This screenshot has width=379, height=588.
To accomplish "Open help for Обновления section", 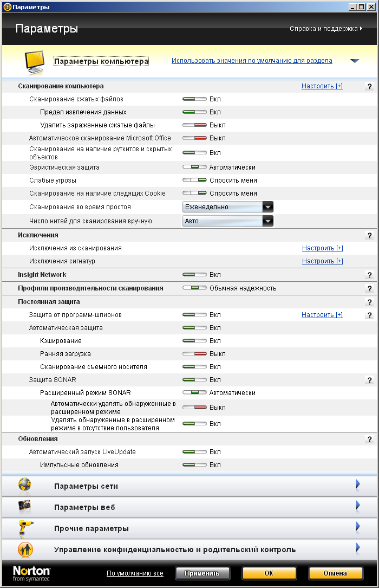I will (370, 439).
